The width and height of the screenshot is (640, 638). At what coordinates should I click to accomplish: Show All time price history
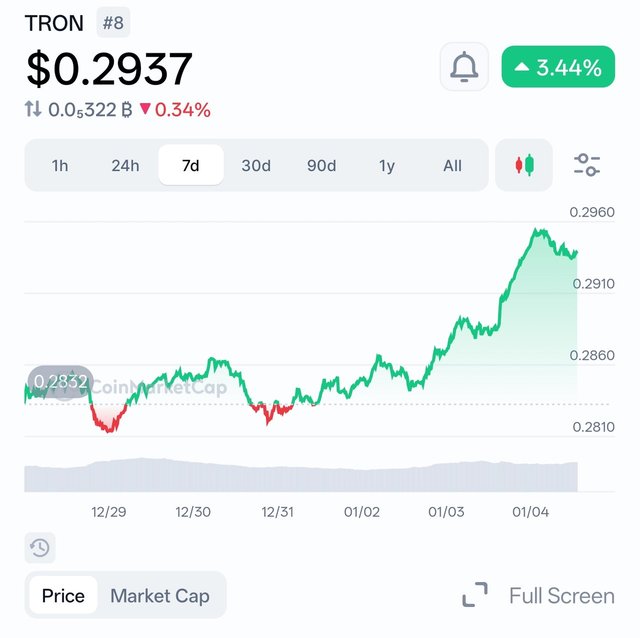coord(452,165)
